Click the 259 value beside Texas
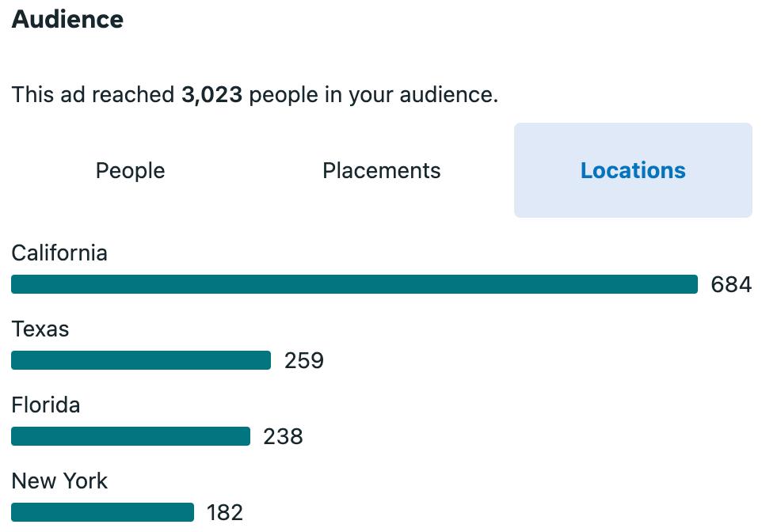The height and width of the screenshot is (532, 762). [304, 360]
